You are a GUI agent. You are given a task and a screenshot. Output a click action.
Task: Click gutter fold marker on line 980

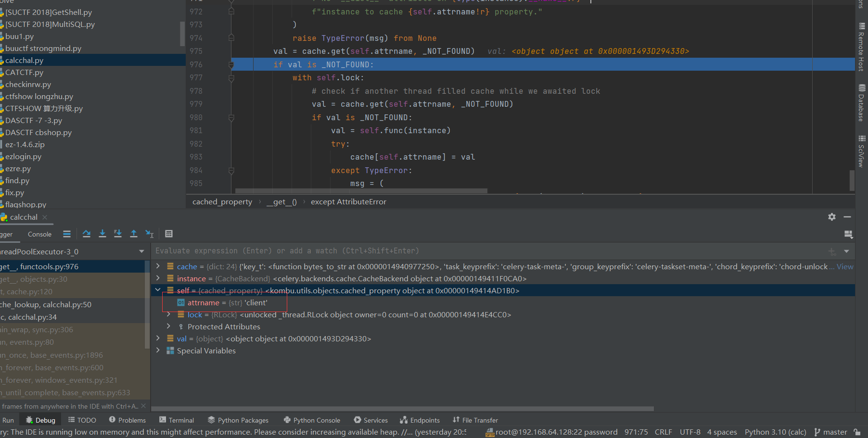click(x=231, y=117)
